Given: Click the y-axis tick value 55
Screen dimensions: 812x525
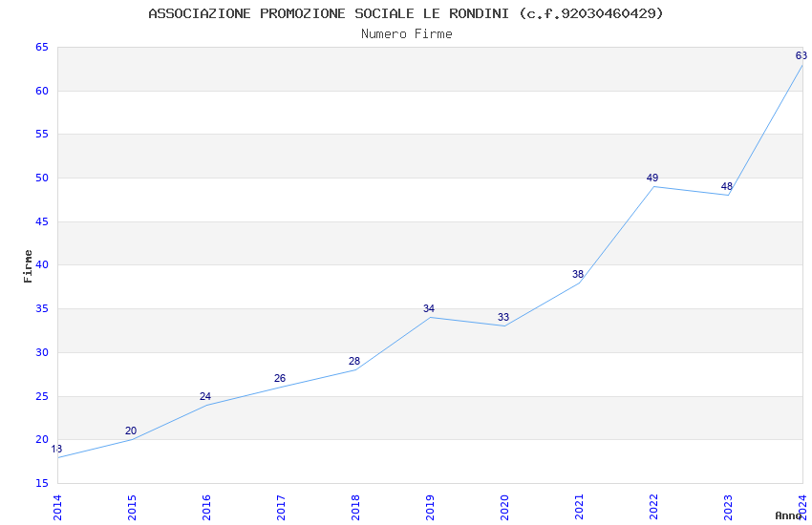Looking at the screenshot, I should coord(42,134).
